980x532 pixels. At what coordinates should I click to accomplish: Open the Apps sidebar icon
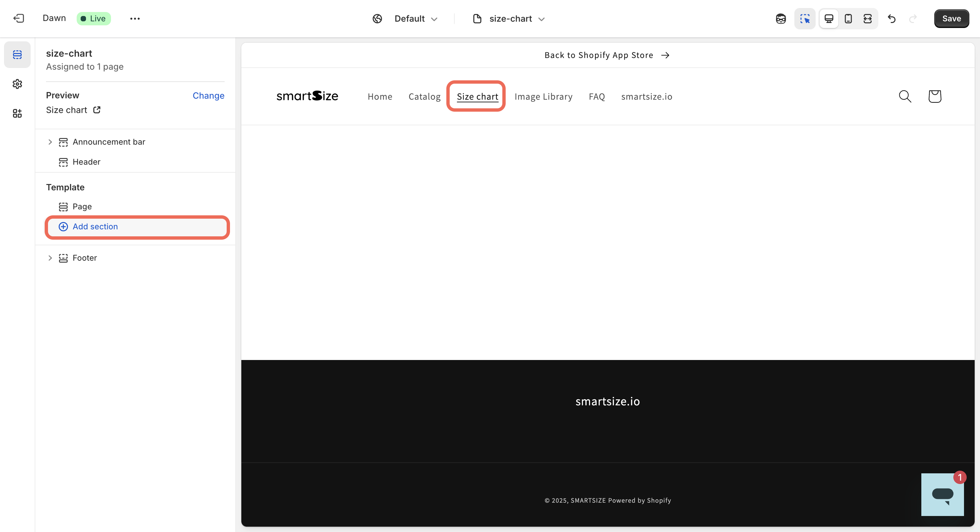pyautogui.click(x=17, y=113)
